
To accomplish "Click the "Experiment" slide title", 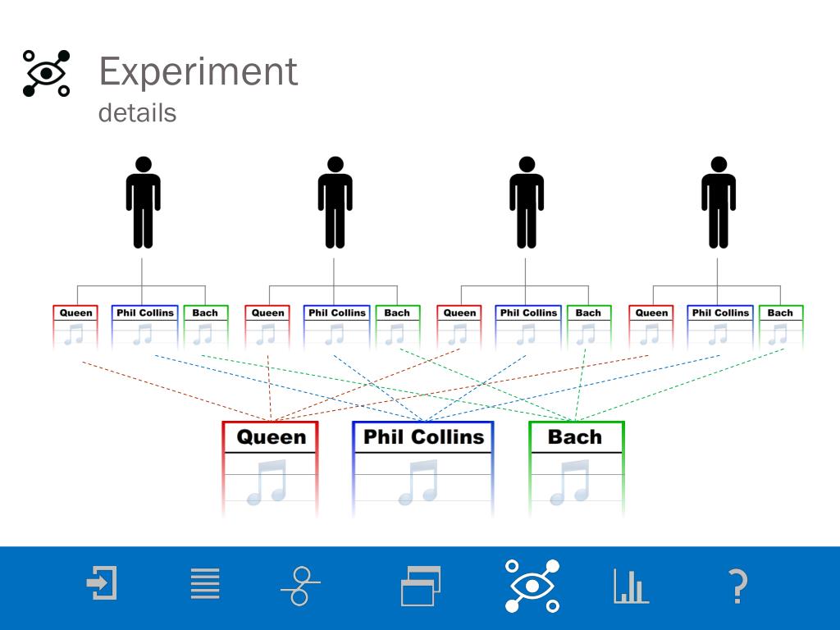I will (199, 72).
